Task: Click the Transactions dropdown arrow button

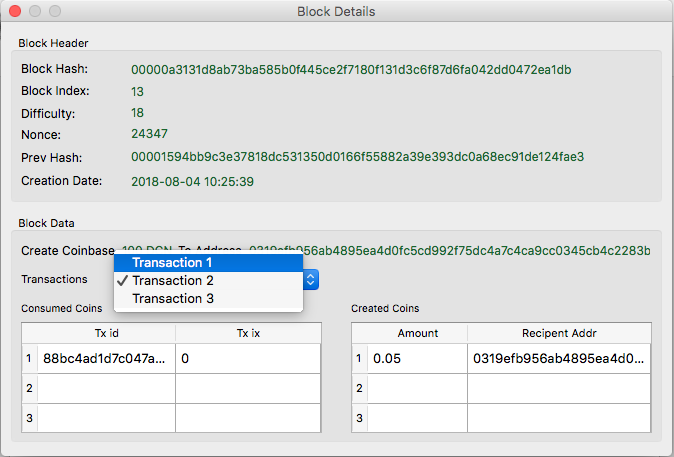Action: pos(311,280)
